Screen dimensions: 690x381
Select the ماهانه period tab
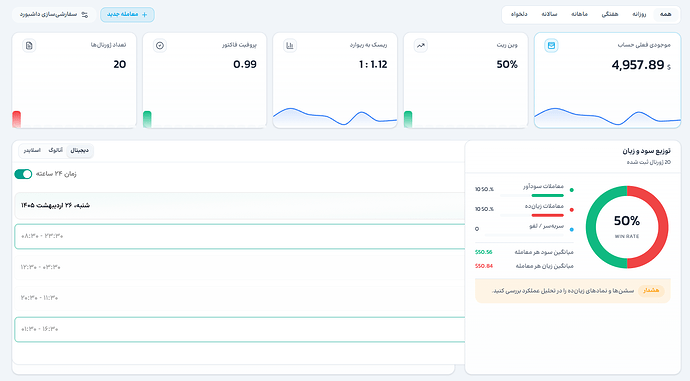click(x=580, y=15)
